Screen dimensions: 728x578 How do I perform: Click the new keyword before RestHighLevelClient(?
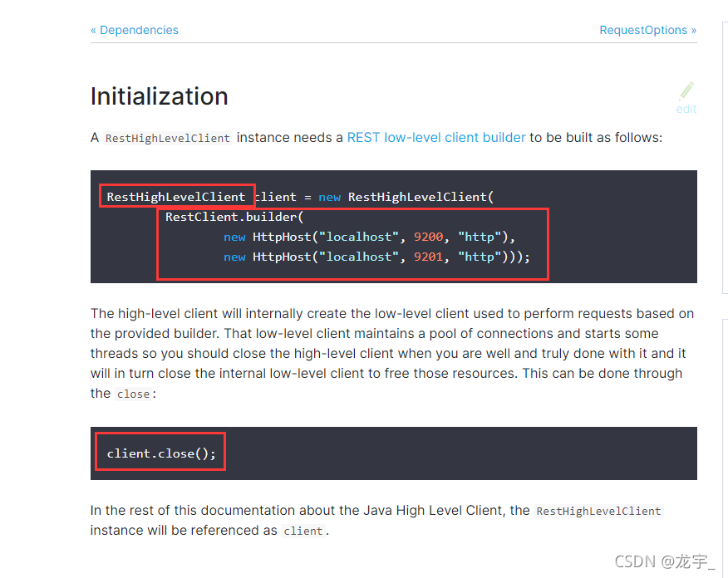(330, 197)
